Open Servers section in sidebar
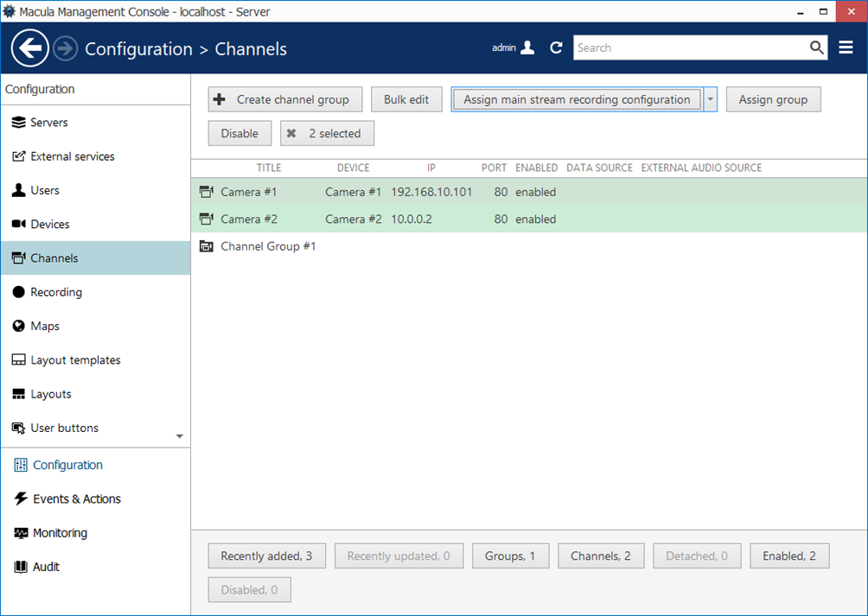868x616 pixels. tap(49, 123)
